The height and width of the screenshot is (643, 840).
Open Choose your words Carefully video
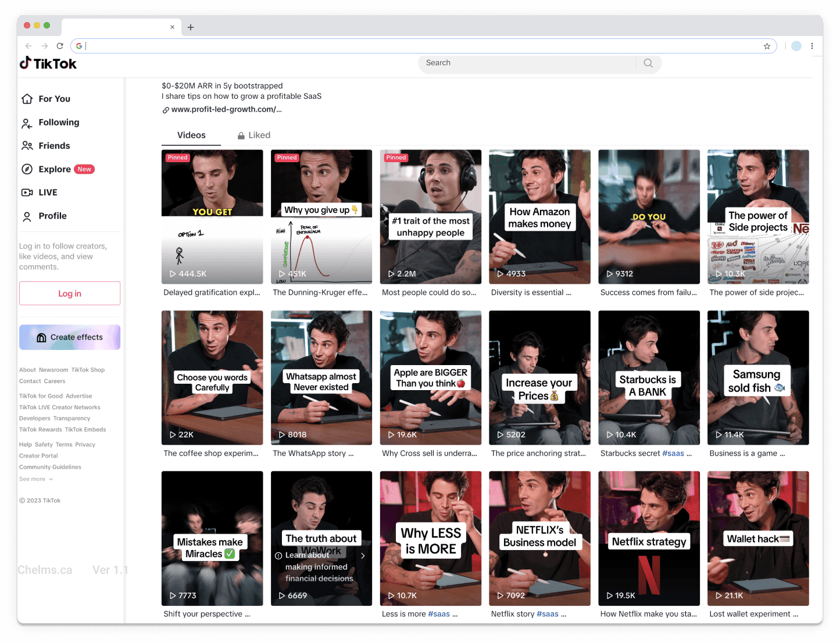[x=212, y=378]
